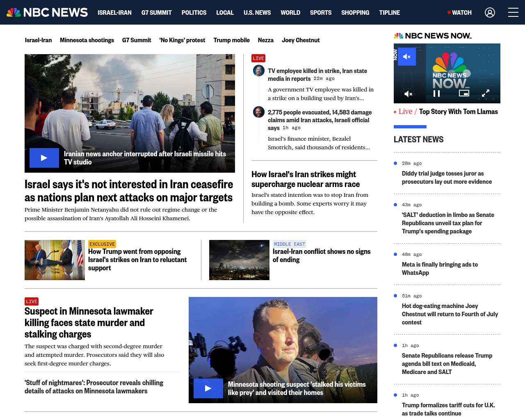525x420 pixels.
Task: Select the Nezza trending topic
Action: (266, 40)
